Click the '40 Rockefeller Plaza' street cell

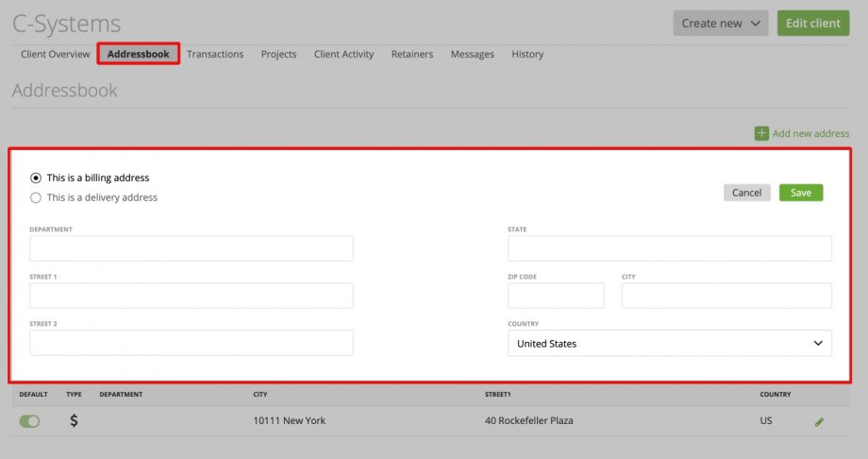528,421
